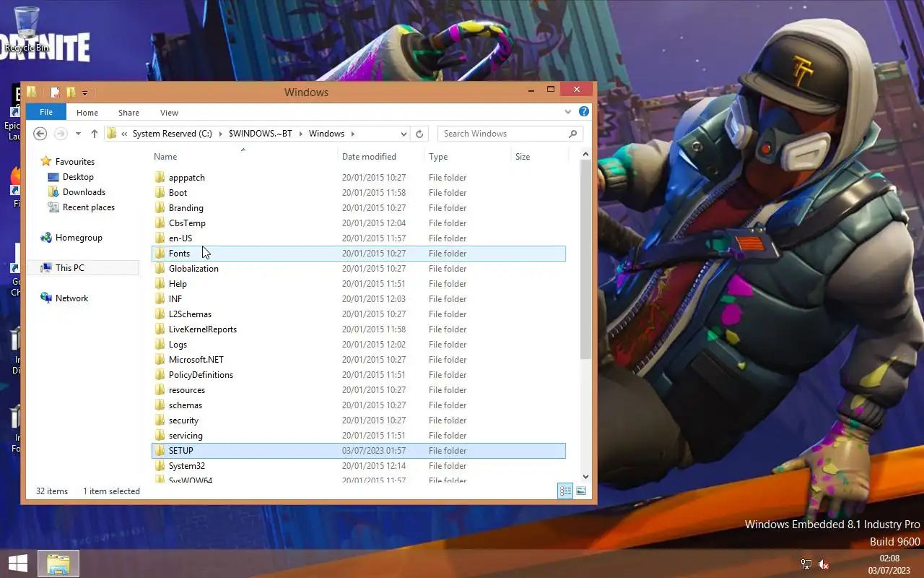Select the Help folder icon
The height and width of the screenshot is (578, 924).
tap(160, 284)
